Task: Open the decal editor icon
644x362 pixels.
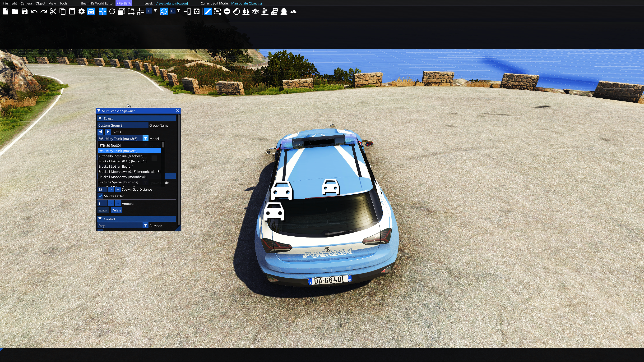Action: point(236,11)
